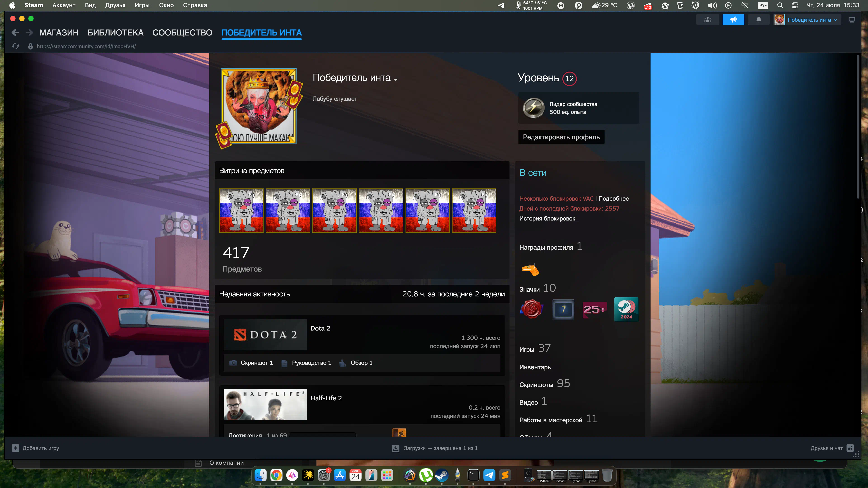Viewport: 868px width, 488px height.
Task: Open Игры 37 link
Action: pos(535,349)
